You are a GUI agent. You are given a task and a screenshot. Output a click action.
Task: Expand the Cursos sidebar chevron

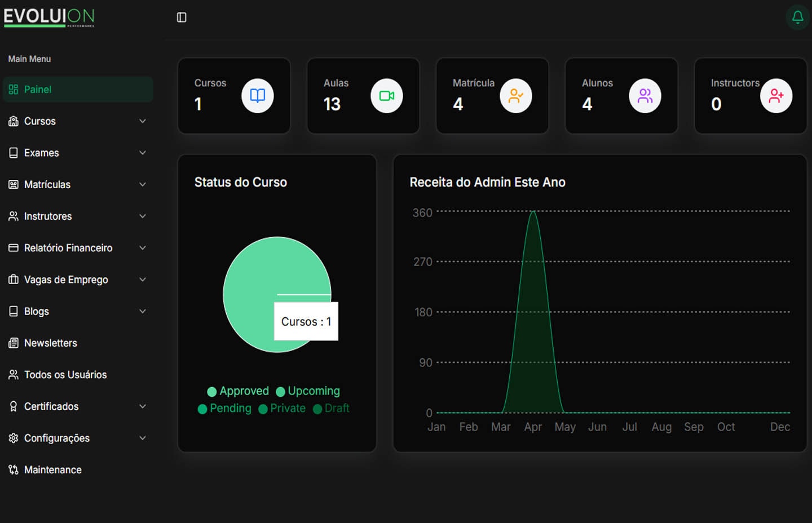[143, 121]
